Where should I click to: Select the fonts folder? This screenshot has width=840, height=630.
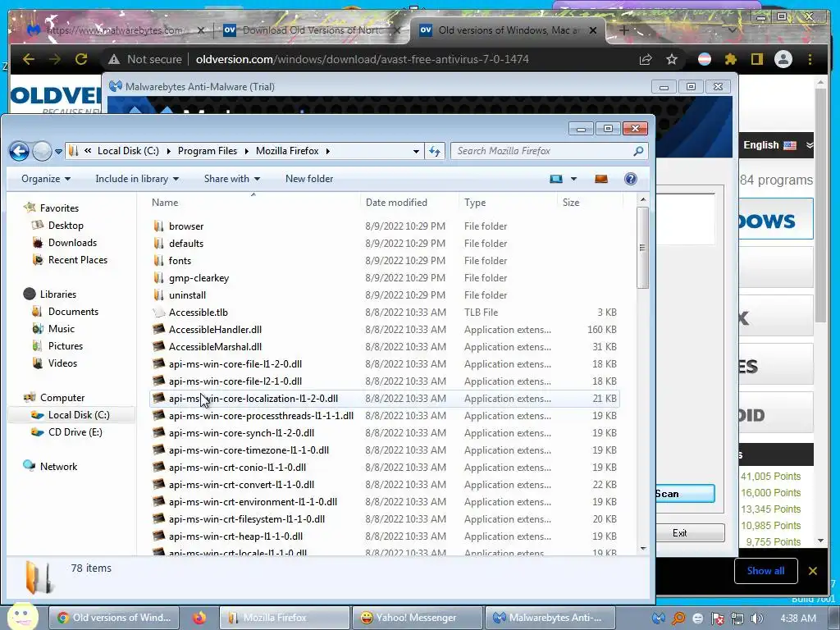click(180, 260)
